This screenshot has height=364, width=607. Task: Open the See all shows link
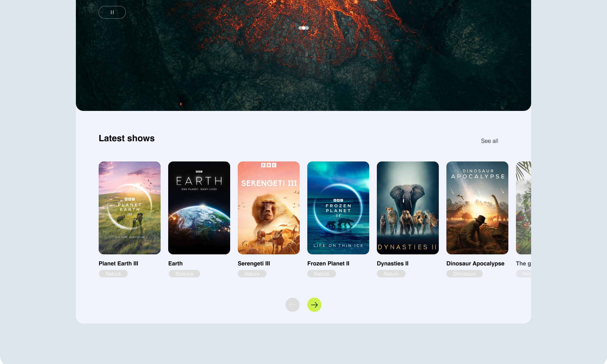click(x=489, y=141)
